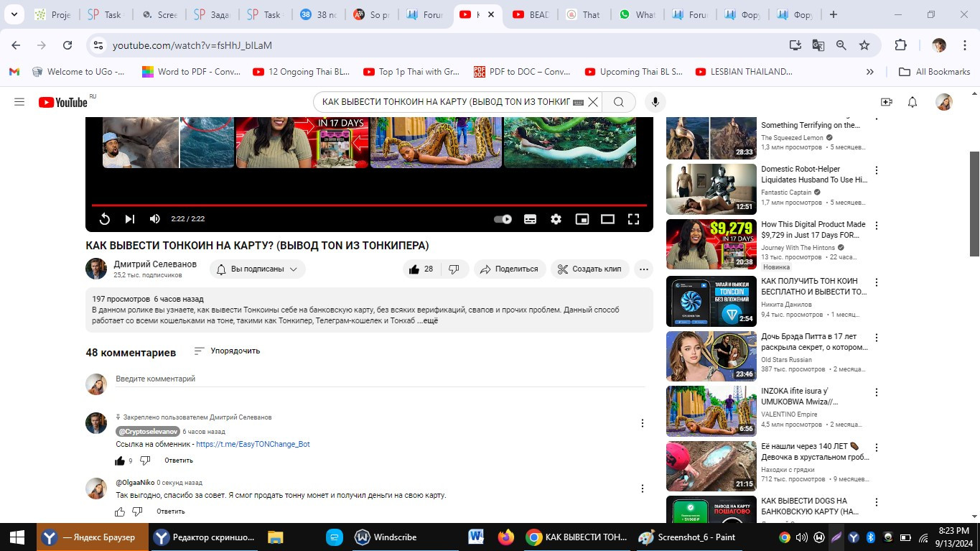This screenshot has height=551, width=980.
Task: Open the on-screen keyboard icon in search box
Action: (579, 103)
